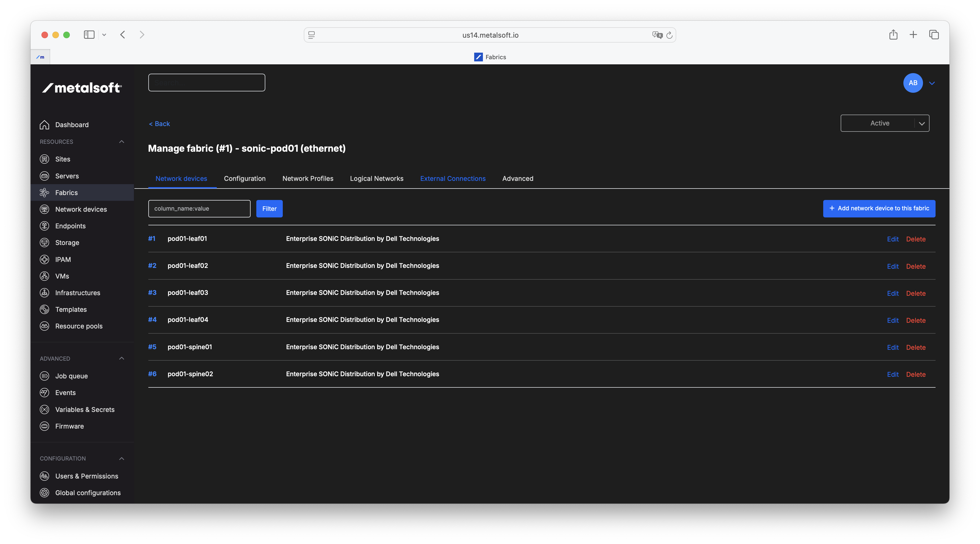Collapse the ADVANCED sidebar section
The height and width of the screenshot is (544, 980).
click(x=121, y=358)
